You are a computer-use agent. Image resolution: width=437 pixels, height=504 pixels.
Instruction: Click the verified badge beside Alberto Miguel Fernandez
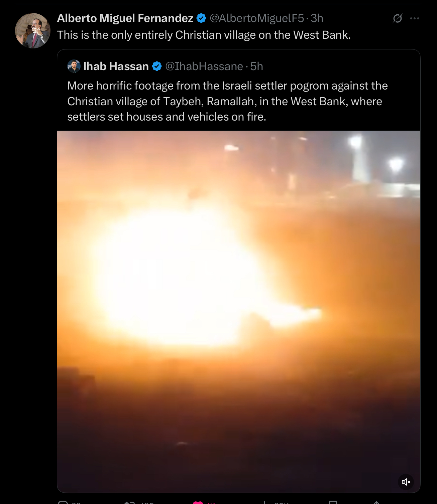(201, 18)
